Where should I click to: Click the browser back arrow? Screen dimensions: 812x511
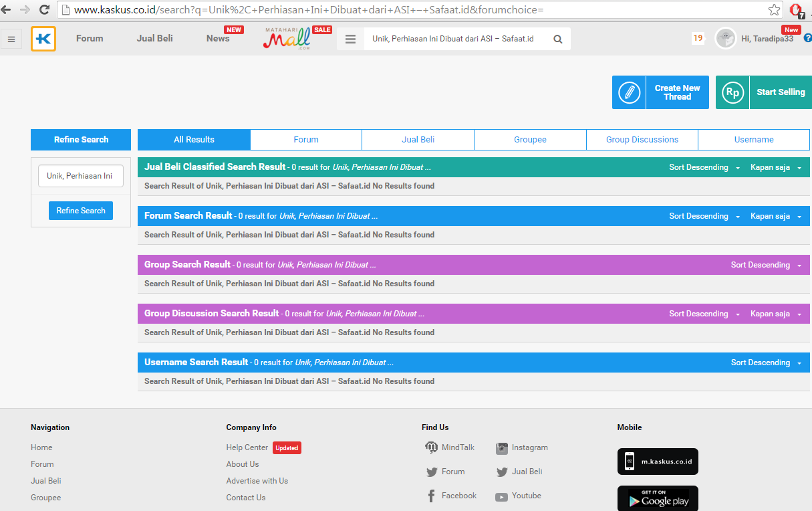[x=6, y=10]
